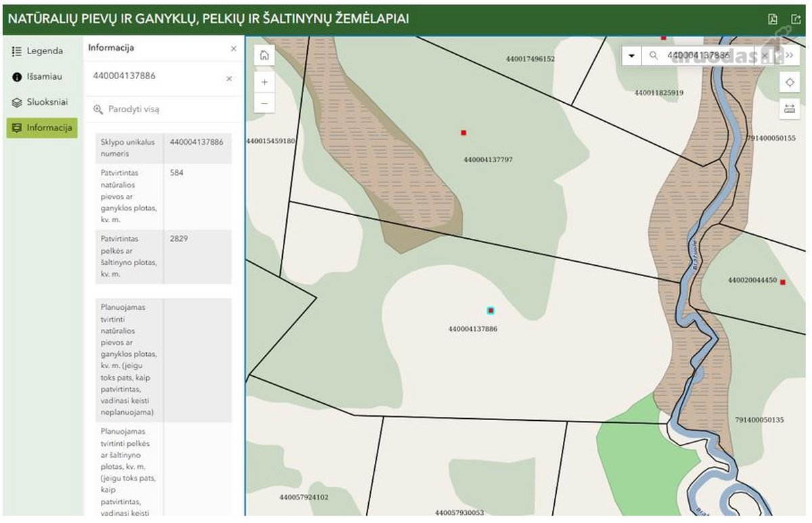Screen dimensions: 812x523
Task: Select the highlighted marker of parcel 440004137886
Action: (491, 311)
